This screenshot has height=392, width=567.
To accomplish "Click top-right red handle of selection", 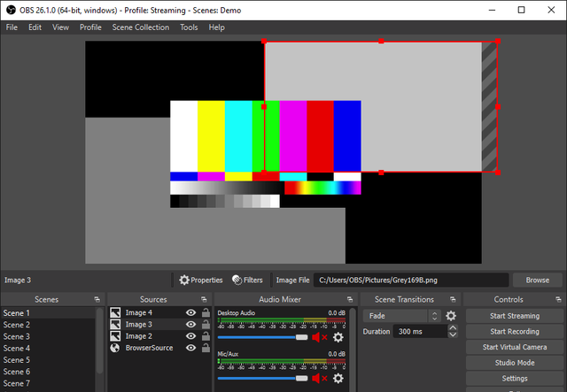I will pos(498,42).
